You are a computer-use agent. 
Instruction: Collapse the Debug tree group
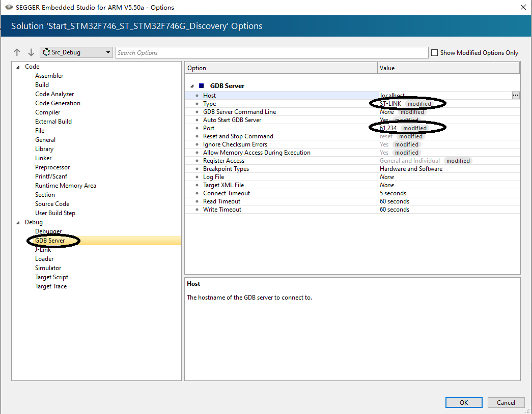click(x=18, y=222)
